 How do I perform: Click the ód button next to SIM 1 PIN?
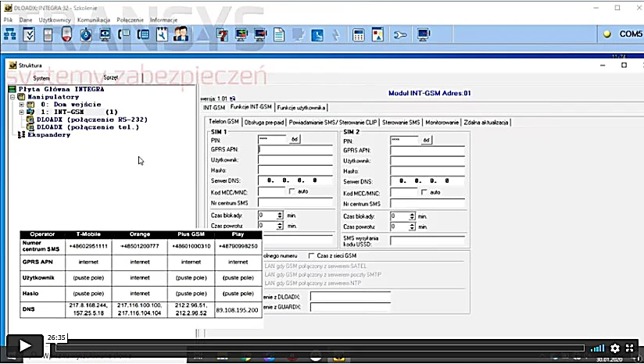[x=295, y=139]
